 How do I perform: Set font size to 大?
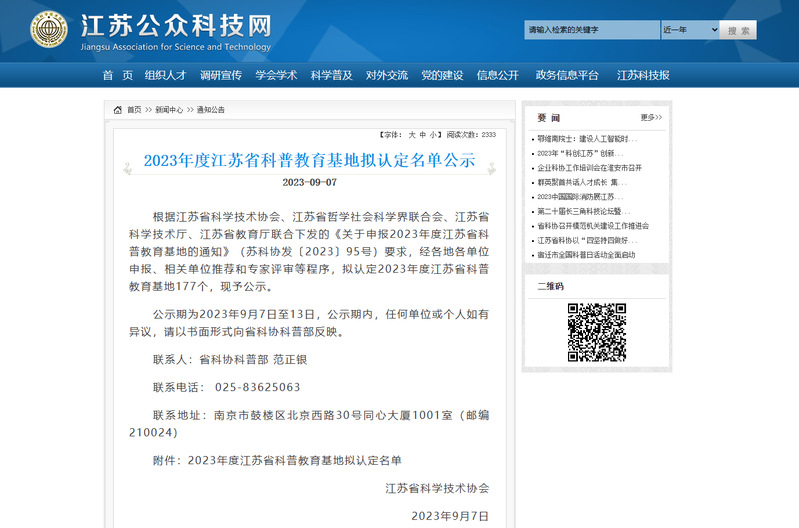(410, 134)
